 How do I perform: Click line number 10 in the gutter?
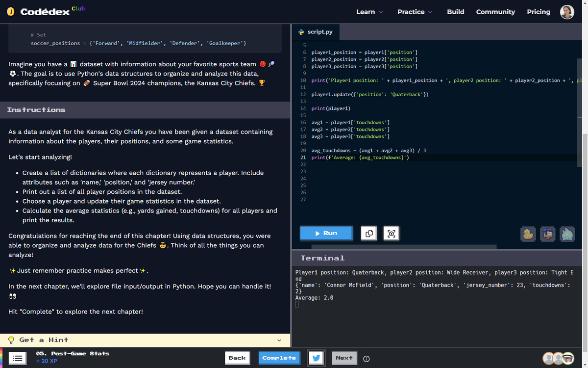click(x=303, y=80)
